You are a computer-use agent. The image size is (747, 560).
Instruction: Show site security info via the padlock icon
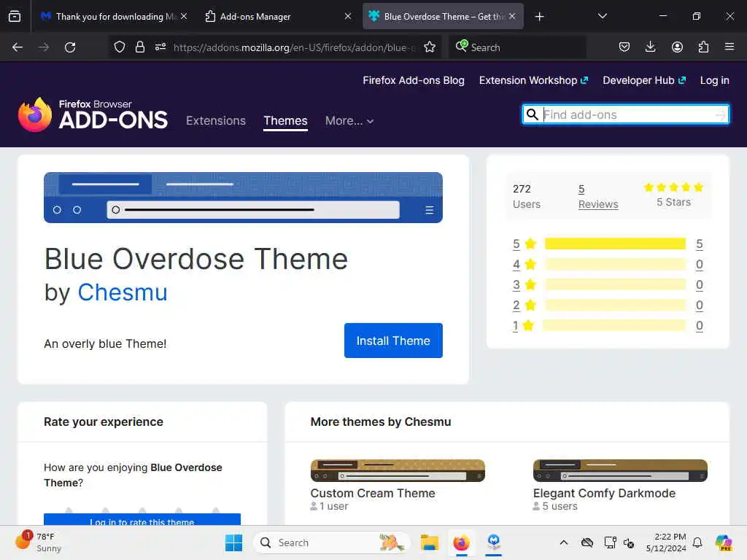pyautogui.click(x=139, y=47)
